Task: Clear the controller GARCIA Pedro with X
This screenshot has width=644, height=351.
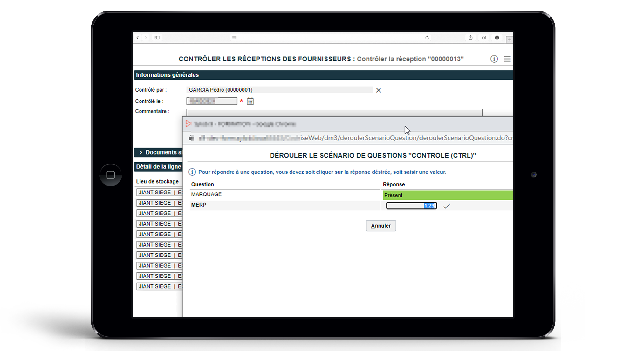Action: click(378, 90)
